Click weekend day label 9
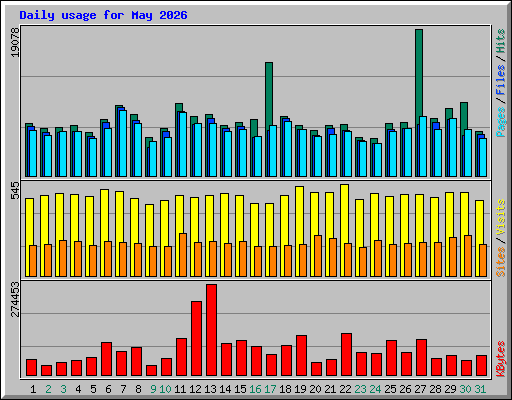The image size is (512, 400). 153,389
